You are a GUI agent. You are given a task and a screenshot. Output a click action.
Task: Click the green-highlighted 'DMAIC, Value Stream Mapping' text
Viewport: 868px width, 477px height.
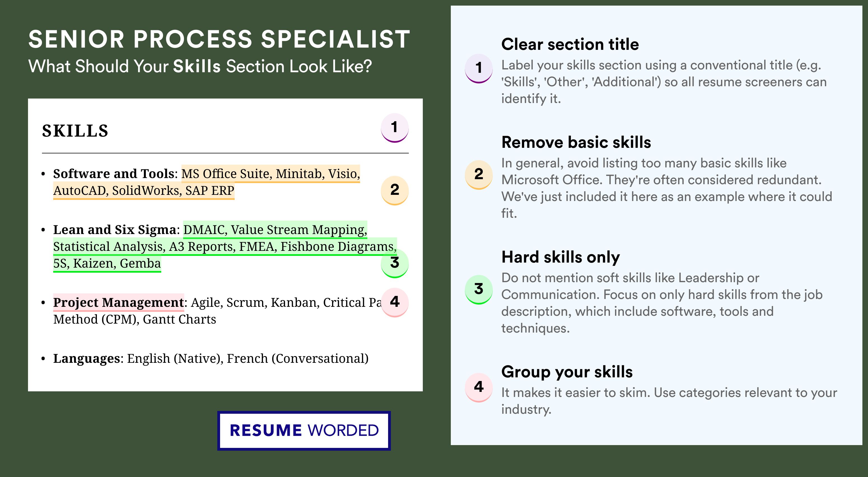(x=275, y=230)
